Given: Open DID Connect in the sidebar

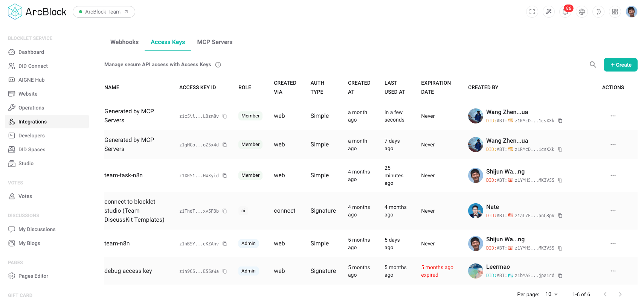Looking at the screenshot, I should [47, 66].
